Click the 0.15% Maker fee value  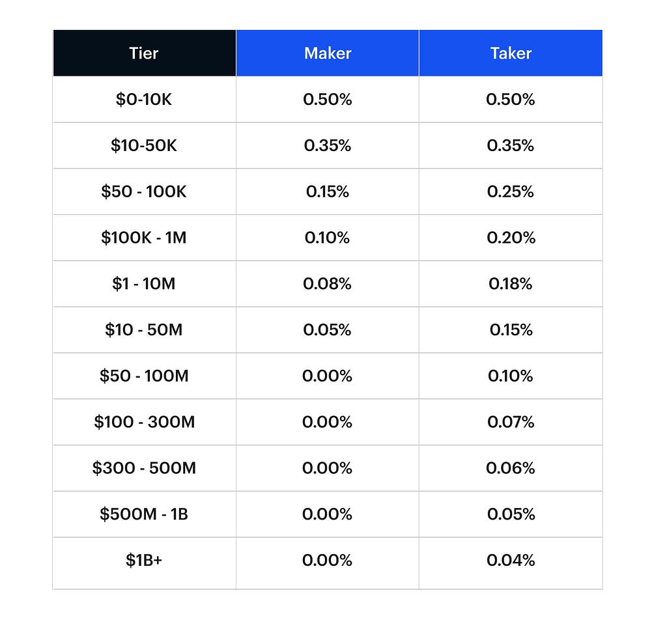click(x=327, y=192)
